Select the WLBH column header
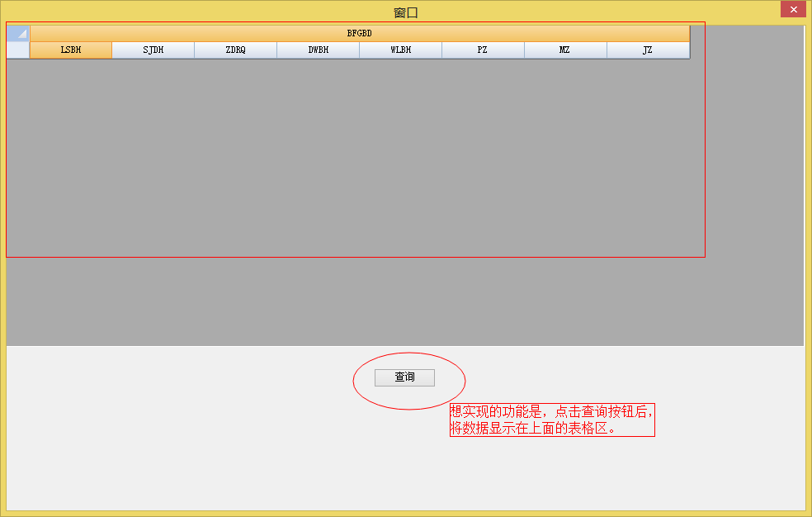The width and height of the screenshot is (812, 517). 401,50
